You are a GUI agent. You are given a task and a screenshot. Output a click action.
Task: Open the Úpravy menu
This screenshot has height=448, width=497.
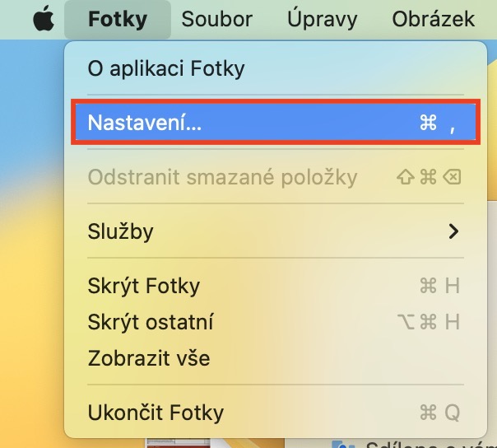(323, 19)
